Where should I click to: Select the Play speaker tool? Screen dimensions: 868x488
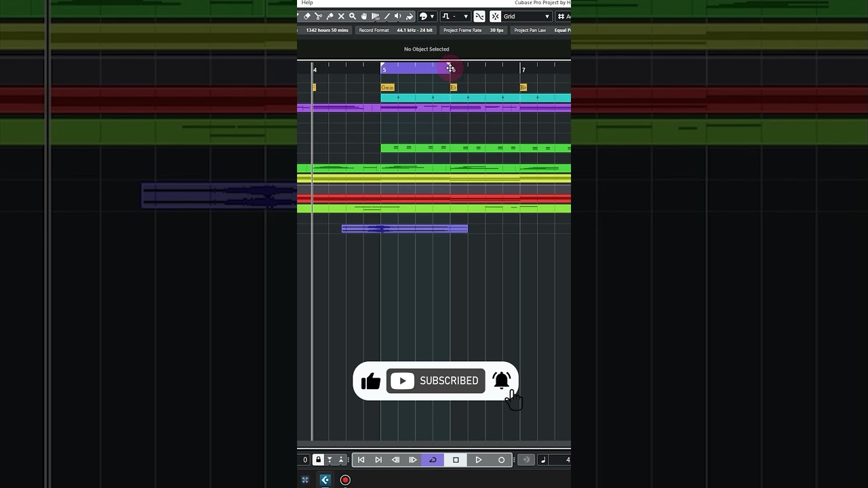[398, 16]
